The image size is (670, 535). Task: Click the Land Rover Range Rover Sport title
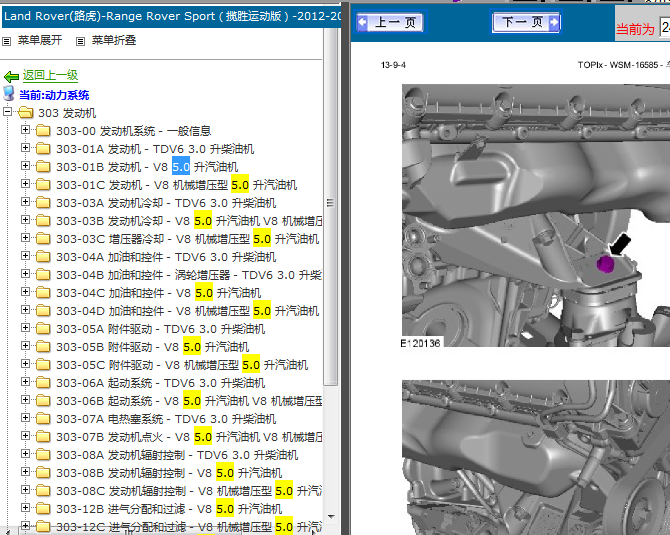(172, 16)
